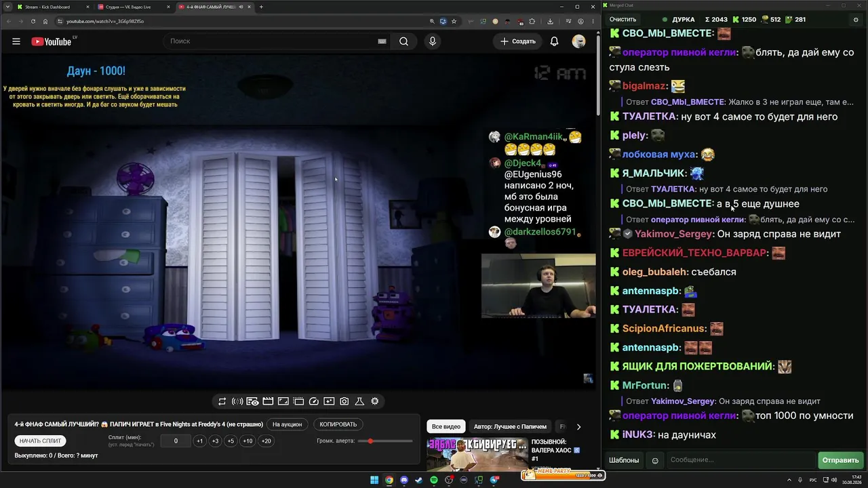Viewport: 868px width, 488px height.
Task: Open the YouTube account avatar menu
Action: pos(578,41)
